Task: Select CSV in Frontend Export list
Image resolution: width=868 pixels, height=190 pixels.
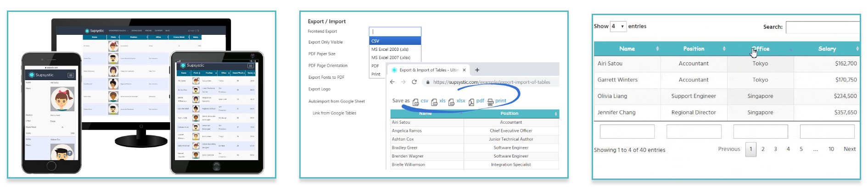Action: 395,41
